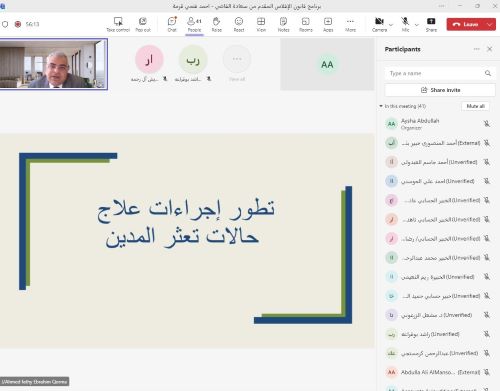This screenshot has height=391, width=500.
Task: Close the Participants panel
Action: (x=489, y=49)
